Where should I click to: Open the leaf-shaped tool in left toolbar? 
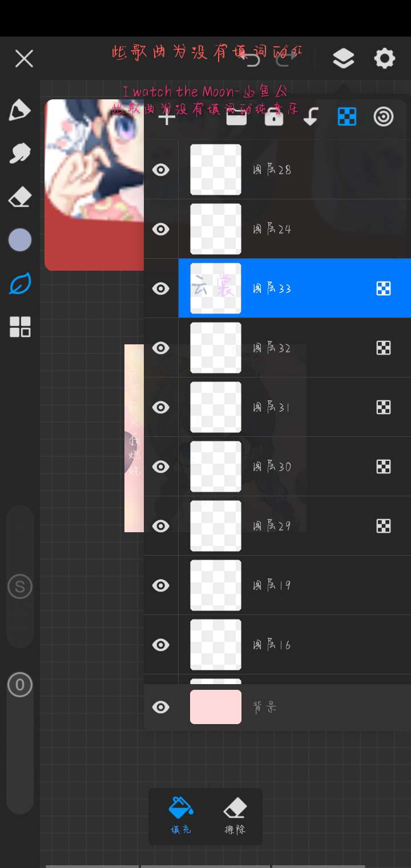tap(19, 284)
